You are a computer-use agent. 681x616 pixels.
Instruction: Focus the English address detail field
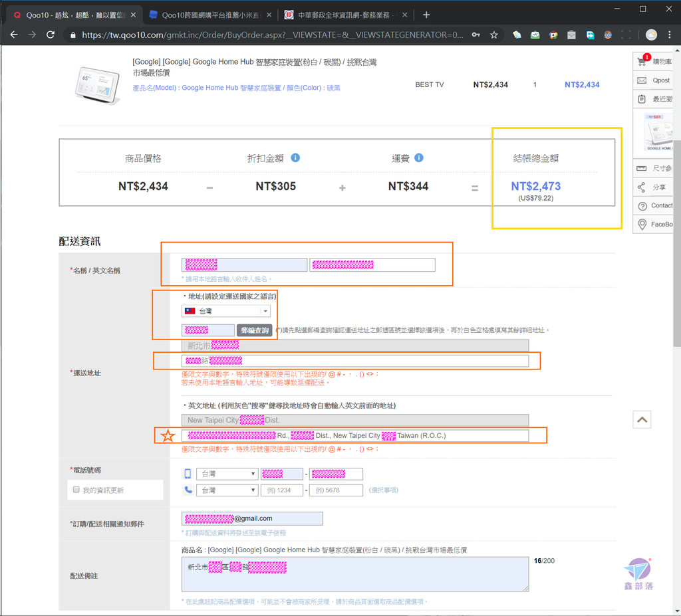point(355,435)
